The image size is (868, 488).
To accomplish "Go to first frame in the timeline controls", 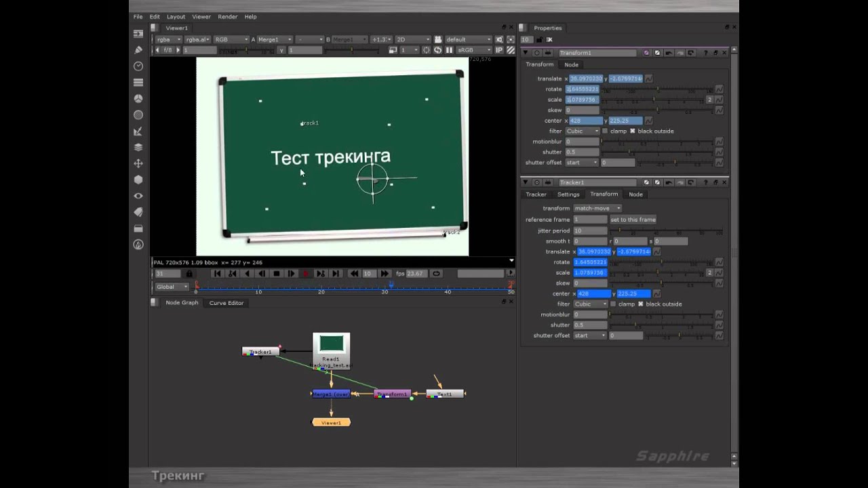I will (x=217, y=273).
